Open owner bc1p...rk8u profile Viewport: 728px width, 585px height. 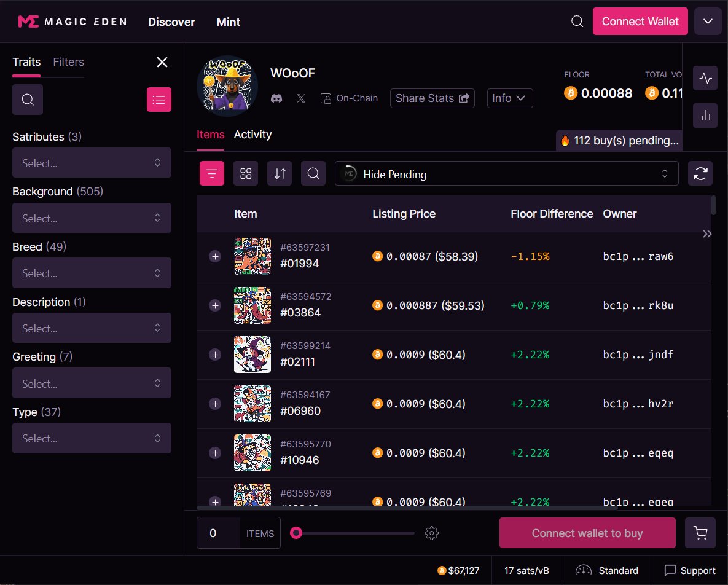point(638,305)
